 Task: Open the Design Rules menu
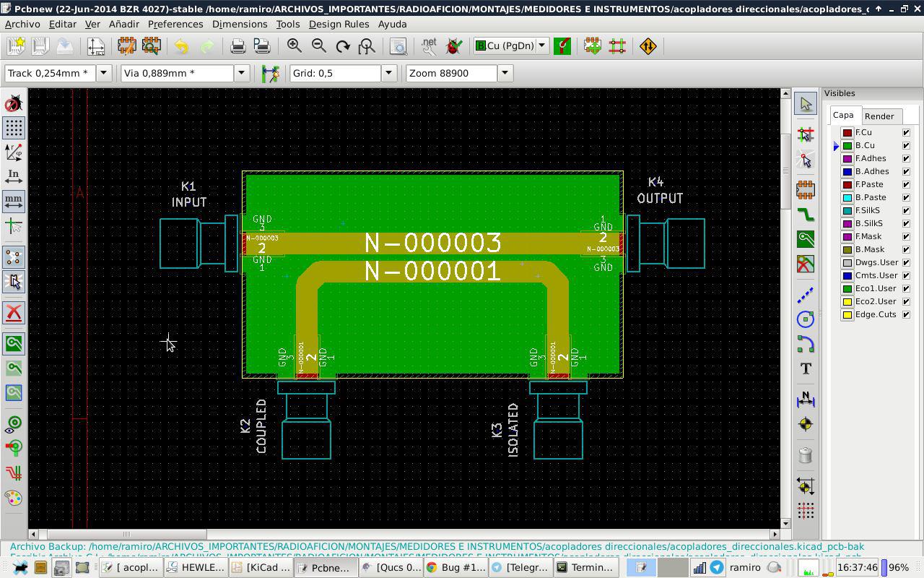pos(339,24)
